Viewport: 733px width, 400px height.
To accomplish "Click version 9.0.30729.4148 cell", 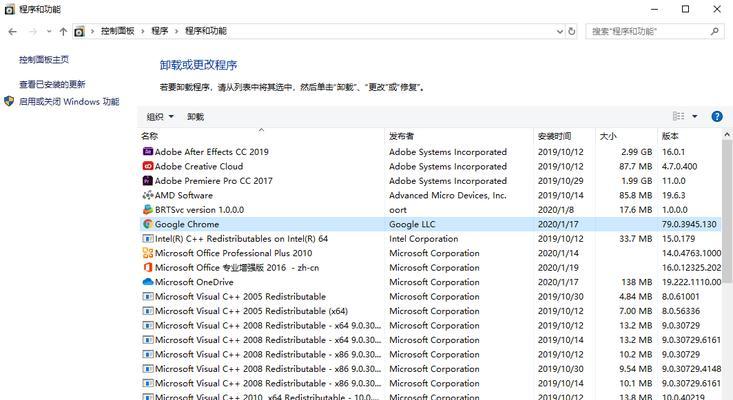I will pos(691,369).
